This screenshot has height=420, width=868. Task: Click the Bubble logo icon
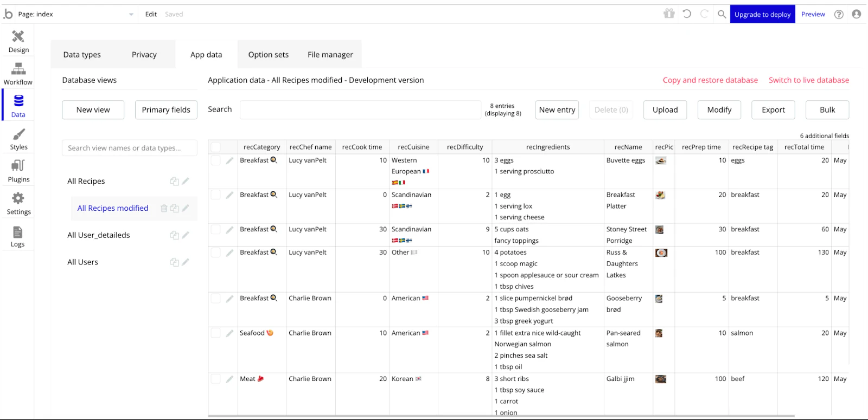[x=8, y=14]
